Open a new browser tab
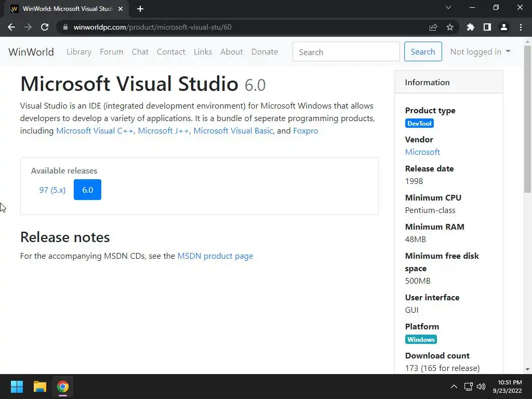This screenshot has width=532, height=399. point(140,8)
